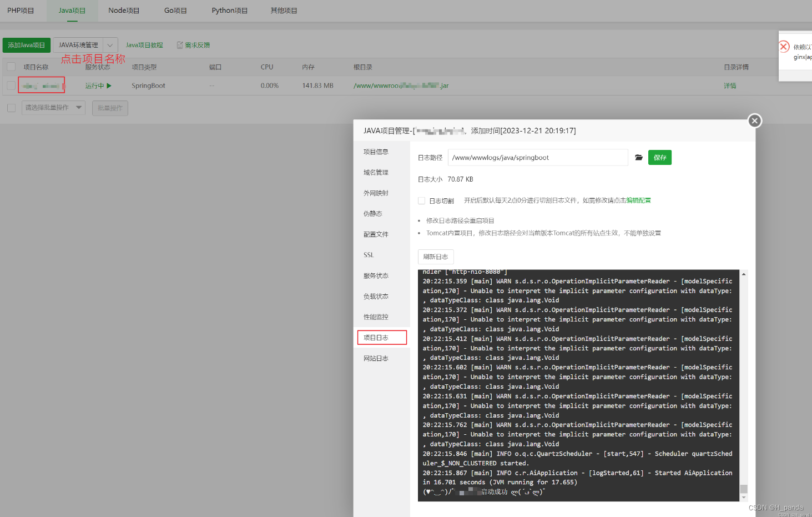Click the 运行中 status text
The image size is (812, 517).
point(94,86)
